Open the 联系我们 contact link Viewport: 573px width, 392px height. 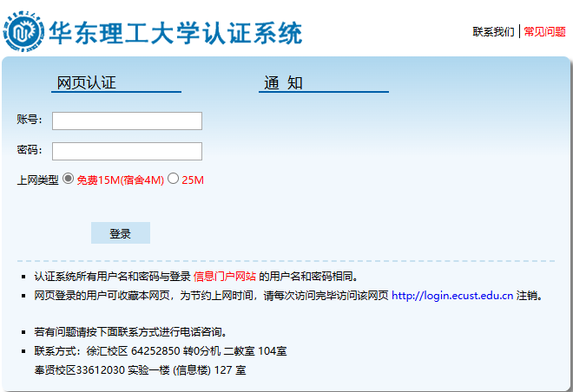point(493,32)
